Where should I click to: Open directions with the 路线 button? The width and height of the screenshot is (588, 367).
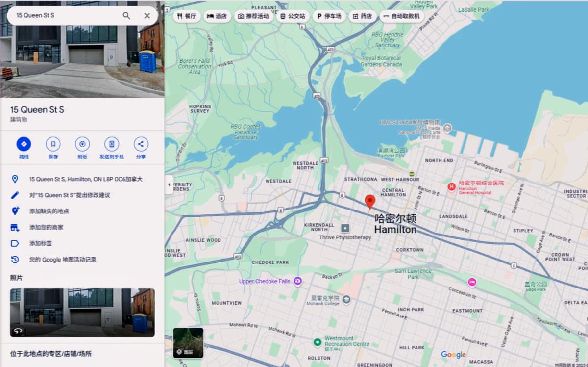(x=24, y=144)
